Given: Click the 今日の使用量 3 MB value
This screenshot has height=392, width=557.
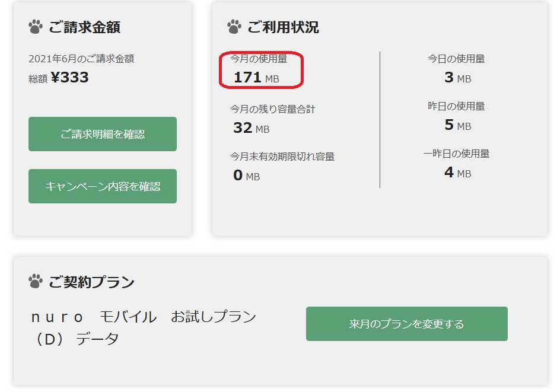Looking at the screenshot, I should pyautogui.click(x=457, y=78).
